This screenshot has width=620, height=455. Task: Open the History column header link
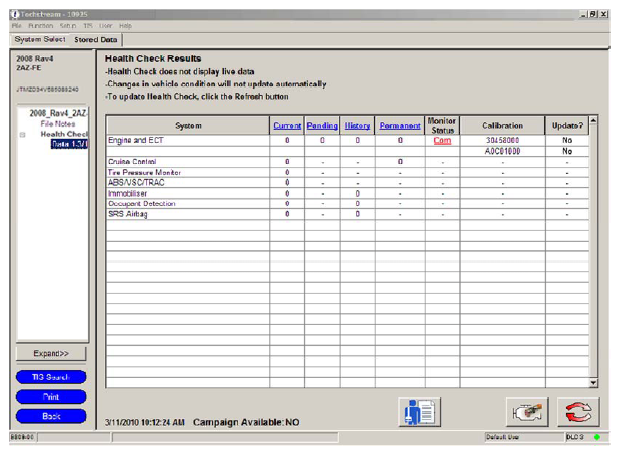(x=357, y=126)
